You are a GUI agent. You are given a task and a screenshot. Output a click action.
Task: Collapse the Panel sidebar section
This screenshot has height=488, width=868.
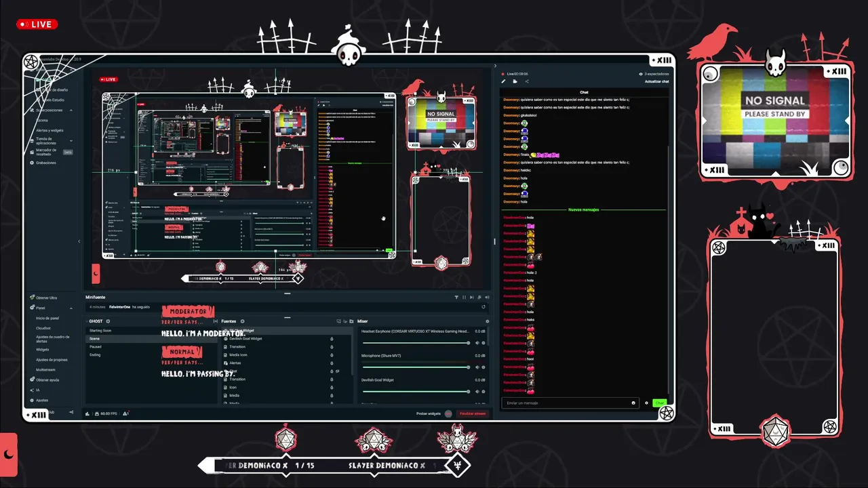[71, 308]
